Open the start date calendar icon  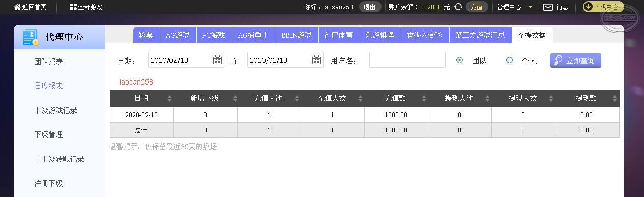tap(217, 60)
